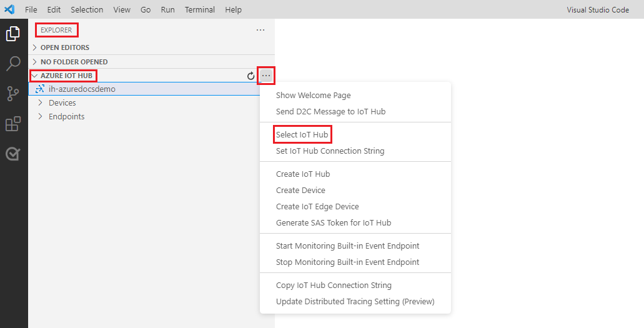Click the VS Code logo icon

pos(9,9)
